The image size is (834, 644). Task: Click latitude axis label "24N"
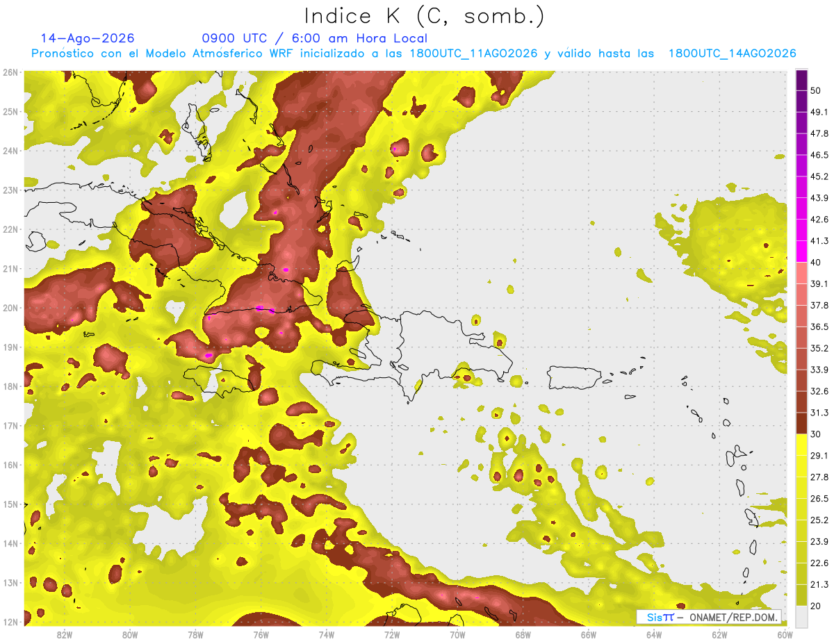point(10,151)
